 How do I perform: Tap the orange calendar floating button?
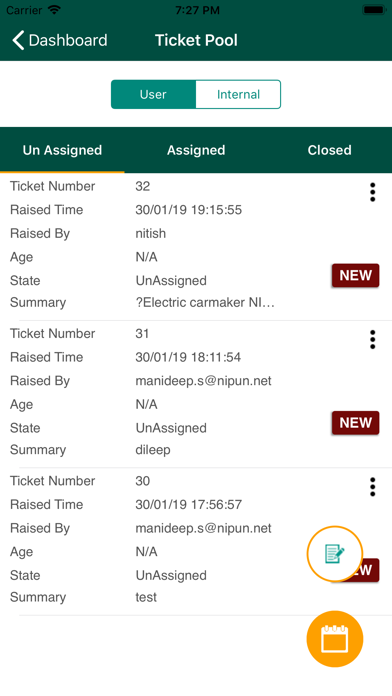coord(335,639)
